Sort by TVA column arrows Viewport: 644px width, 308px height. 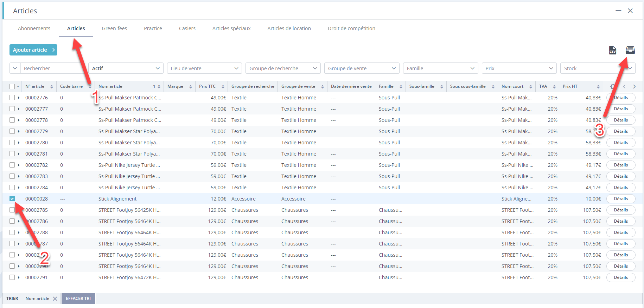554,87
